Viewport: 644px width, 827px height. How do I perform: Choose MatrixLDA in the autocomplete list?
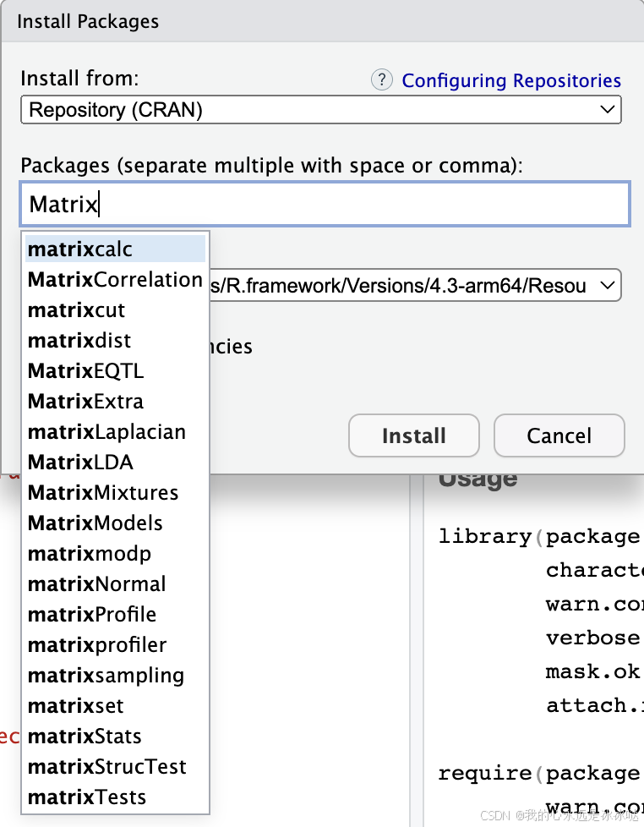click(116, 463)
